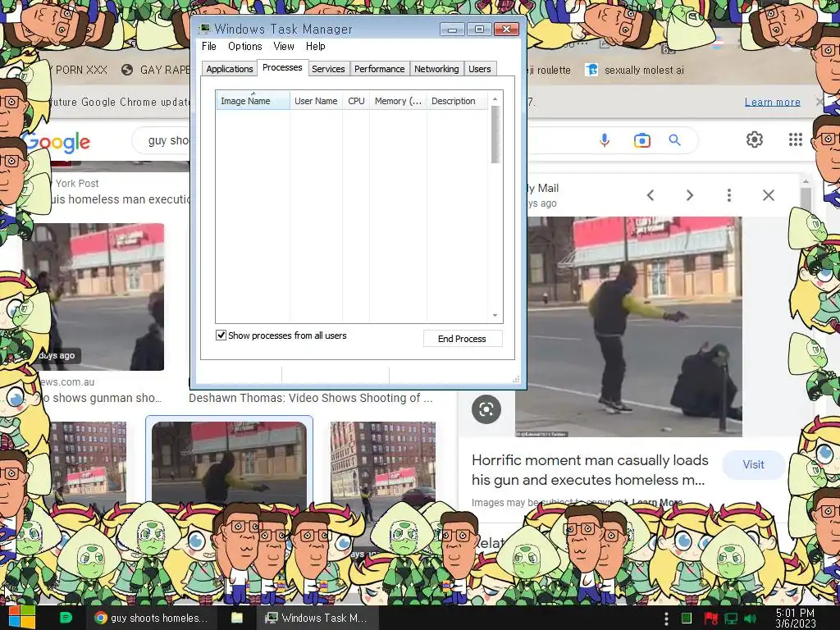Click the process list scroll-up arrow

point(495,98)
